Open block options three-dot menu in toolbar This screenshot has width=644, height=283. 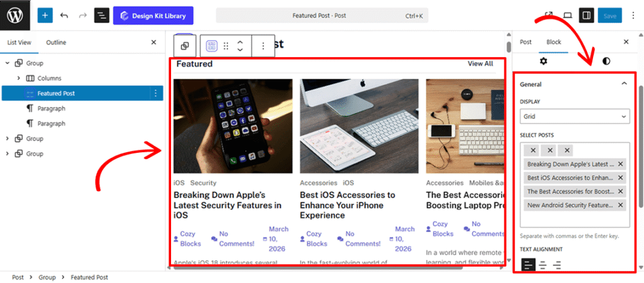(264, 46)
